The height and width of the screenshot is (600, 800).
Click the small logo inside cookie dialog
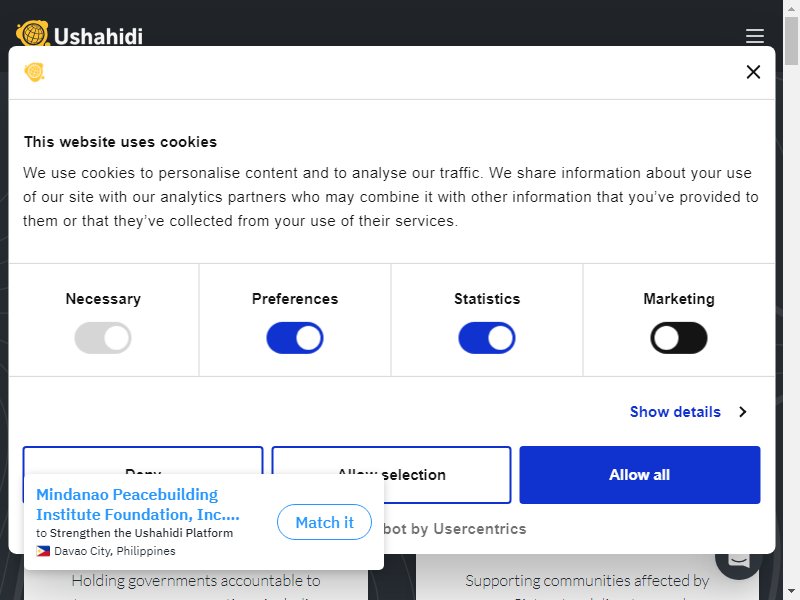click(x=34, y=72)
